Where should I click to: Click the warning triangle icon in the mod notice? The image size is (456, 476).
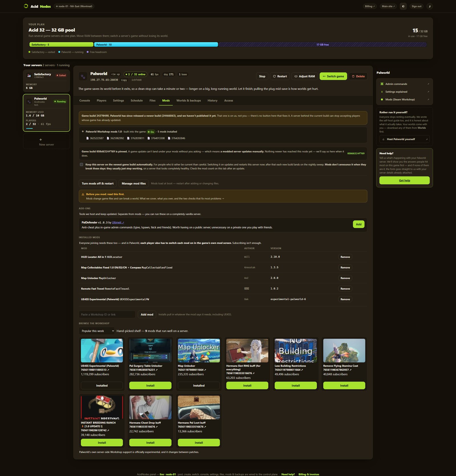tap(83, 194)
